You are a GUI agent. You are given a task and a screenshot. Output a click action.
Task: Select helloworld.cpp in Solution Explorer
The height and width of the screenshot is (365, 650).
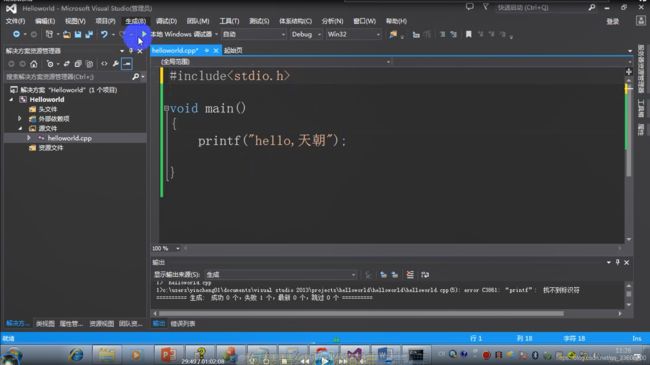point(69,138)
